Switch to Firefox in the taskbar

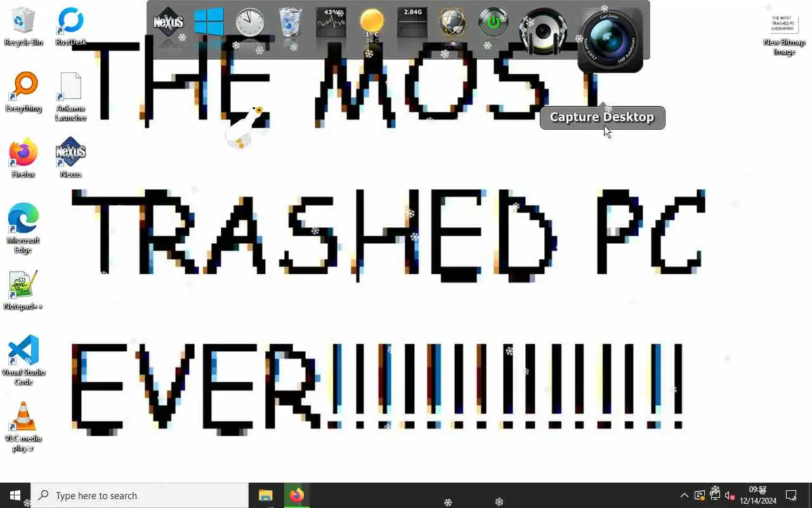tap(296, 495)
